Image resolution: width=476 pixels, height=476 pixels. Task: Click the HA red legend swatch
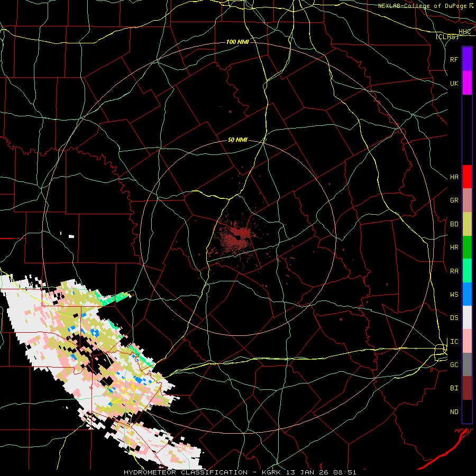467,177
